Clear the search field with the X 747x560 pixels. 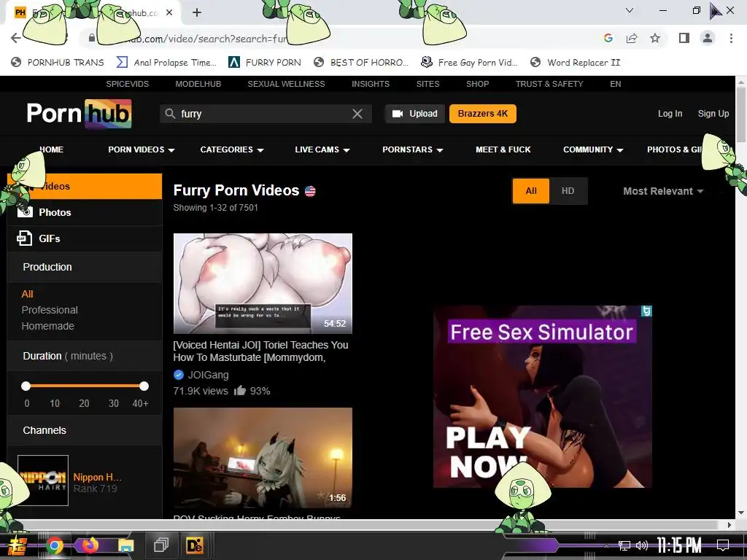point(357,114)
